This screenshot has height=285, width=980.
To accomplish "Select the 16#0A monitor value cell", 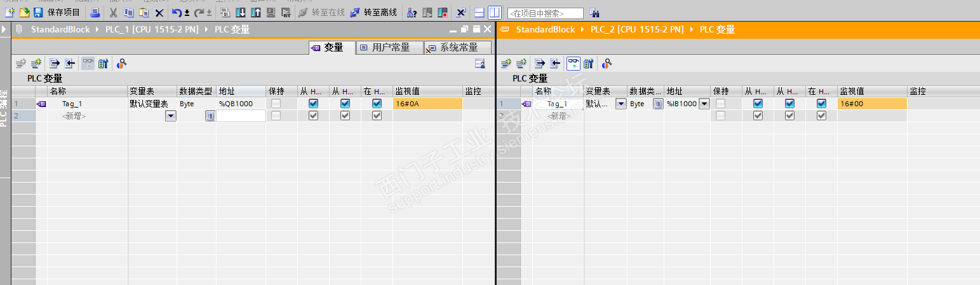I will click(x=427, y=104).
